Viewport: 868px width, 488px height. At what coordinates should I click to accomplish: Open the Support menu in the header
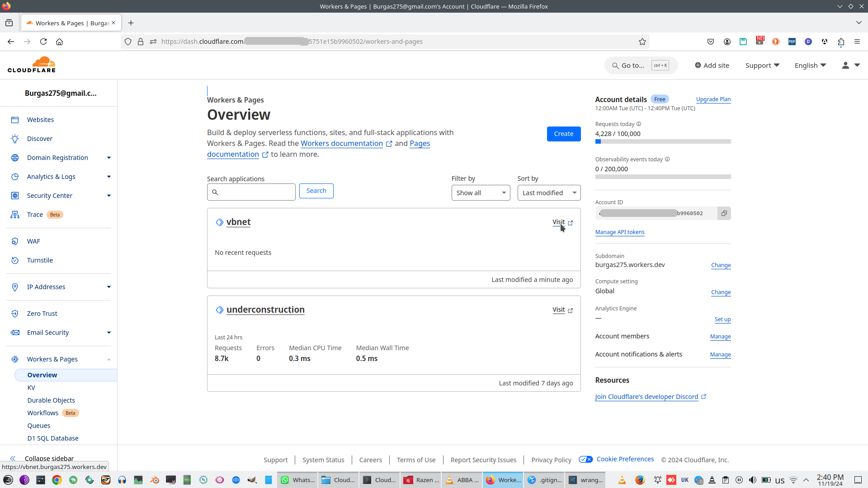click(x=762, y=66)
